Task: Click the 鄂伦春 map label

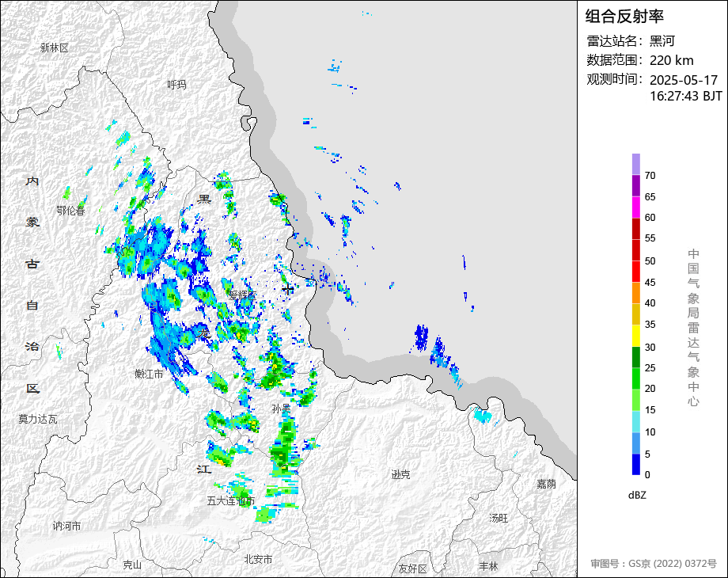Action: pyautogui.click(x=70, y=211)
